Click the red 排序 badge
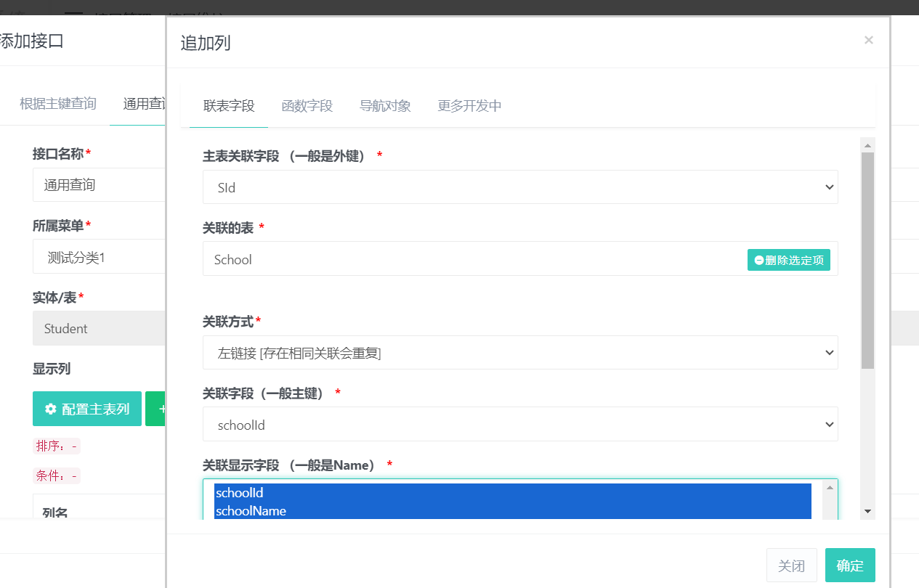 pos(57,446)
